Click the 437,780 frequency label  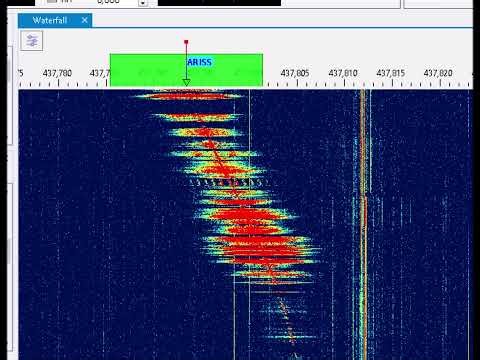coord(57,73)
